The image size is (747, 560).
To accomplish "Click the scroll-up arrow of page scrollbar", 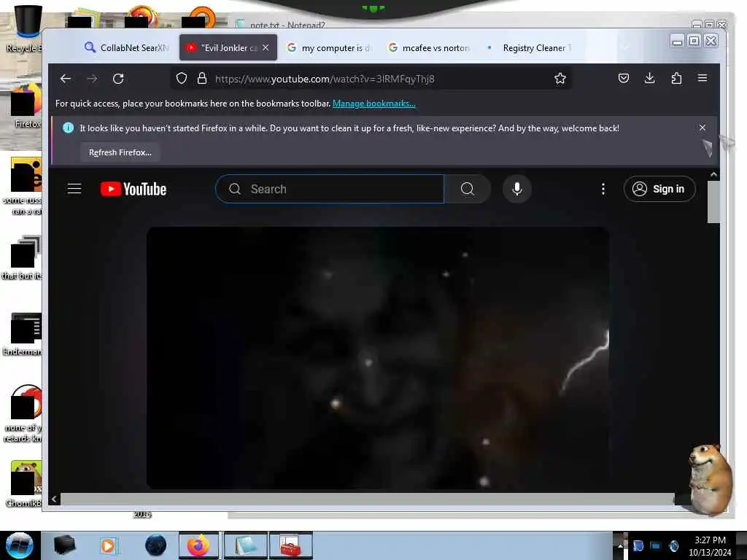I will pyautogui.click(x=713, y=175).
